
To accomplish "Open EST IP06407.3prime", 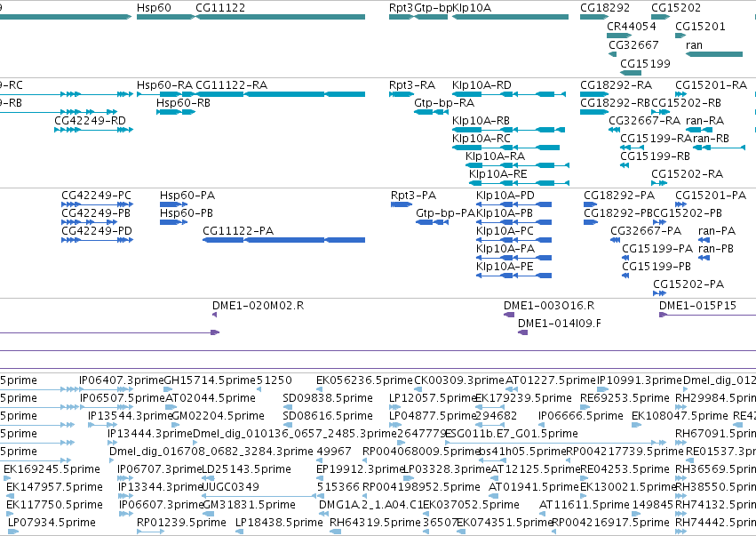I will 122,380.
